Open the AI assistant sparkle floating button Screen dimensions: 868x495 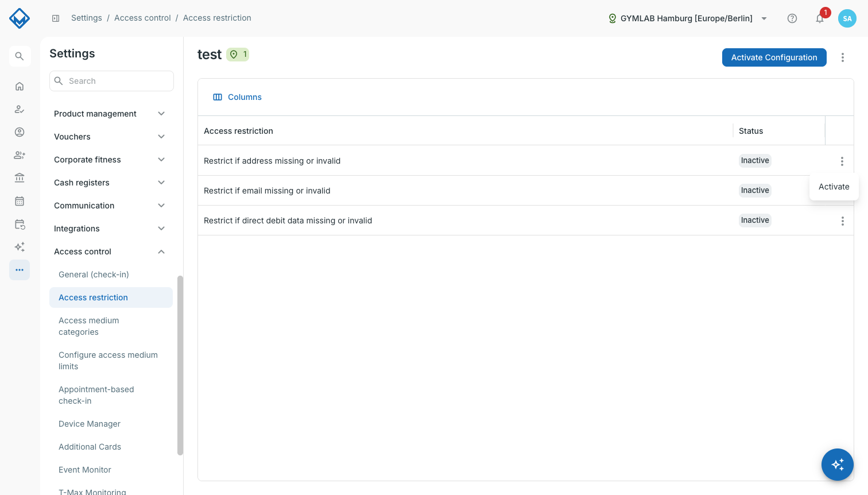[x=838, y=465]
